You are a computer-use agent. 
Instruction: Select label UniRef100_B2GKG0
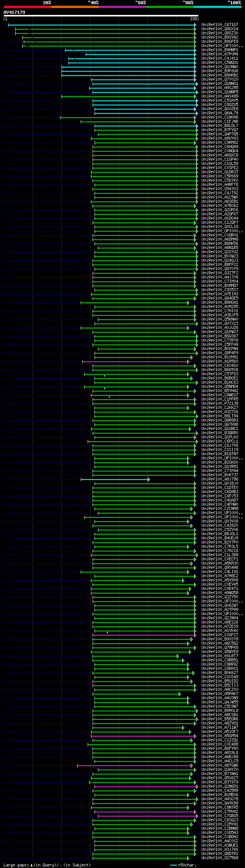coord(219,462)
